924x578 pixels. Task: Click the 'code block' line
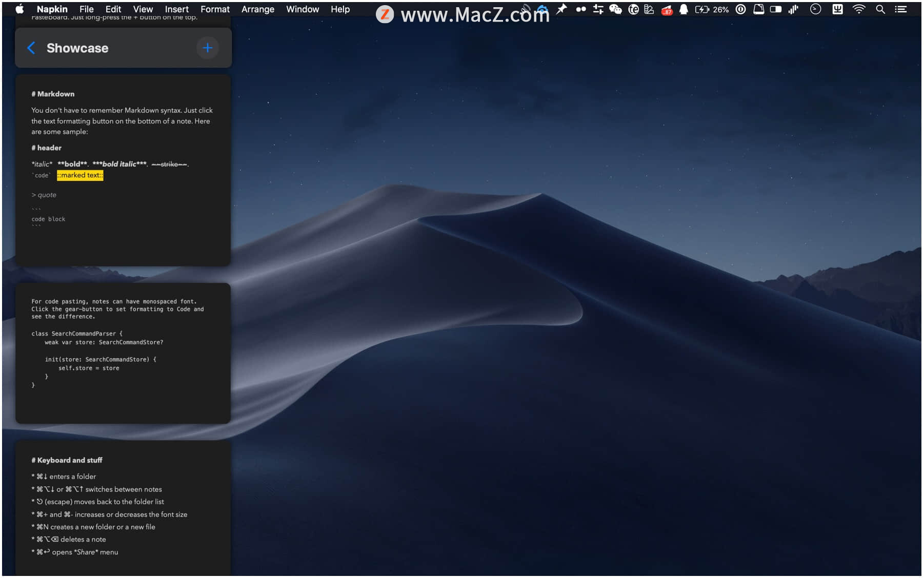(x=49, y=219)
